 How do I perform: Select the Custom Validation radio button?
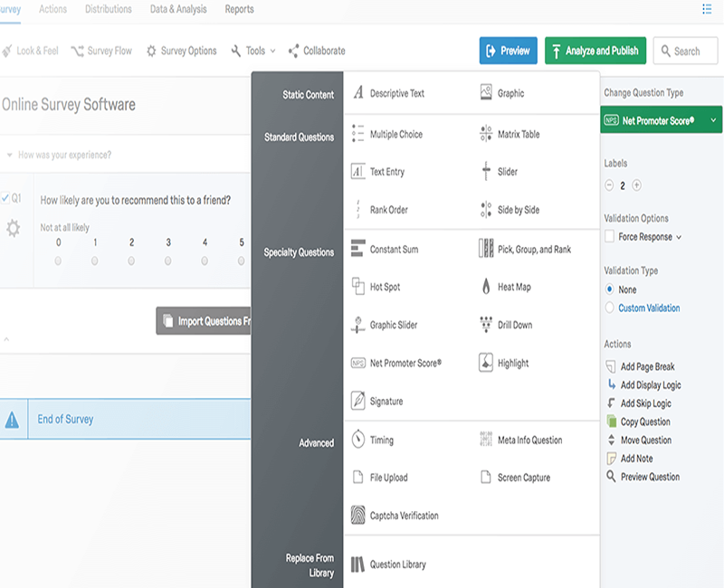coord(609,308)
